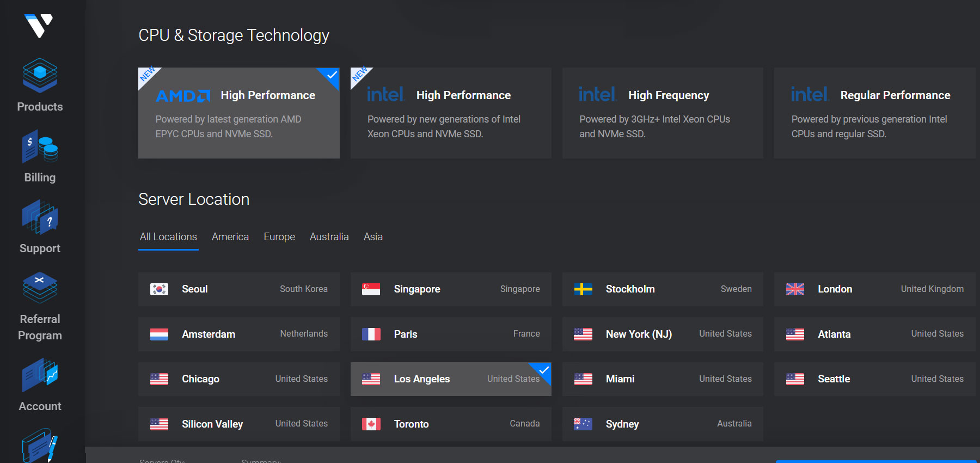Image resolution: width=980 pixels, height=463 pixels.
Task: Select Intel High Frequency CPU option
Action: click(663, 113)
